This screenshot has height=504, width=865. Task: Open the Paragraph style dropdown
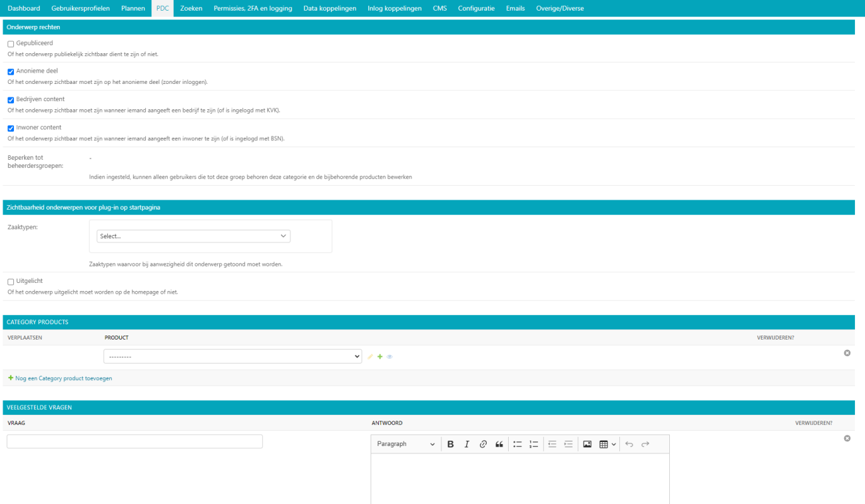click(x=406, y=444)
